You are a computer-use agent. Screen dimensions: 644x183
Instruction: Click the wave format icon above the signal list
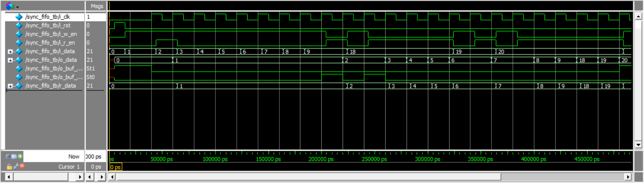tap(10, 6)
